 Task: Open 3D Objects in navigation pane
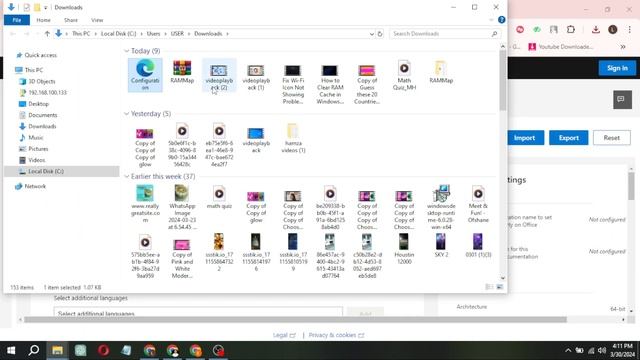click(x=41, y=82)
